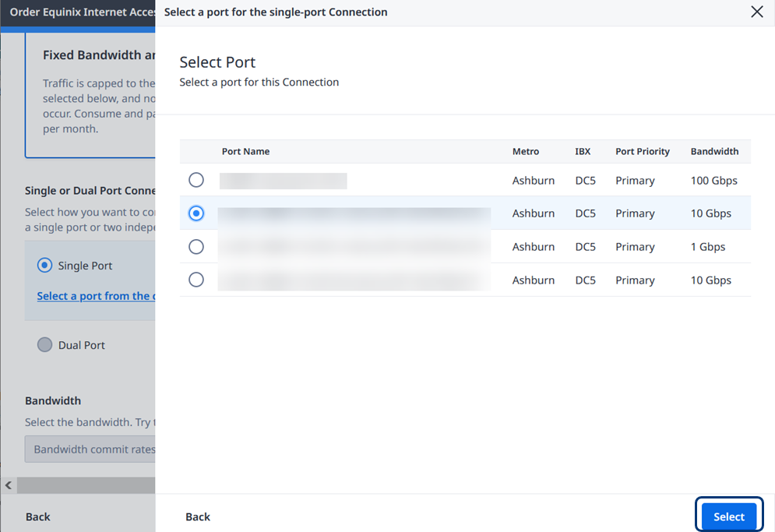775x532 pixels.
Task: Go Back in the Select Port dialog
Action: (x=198, y=516)
